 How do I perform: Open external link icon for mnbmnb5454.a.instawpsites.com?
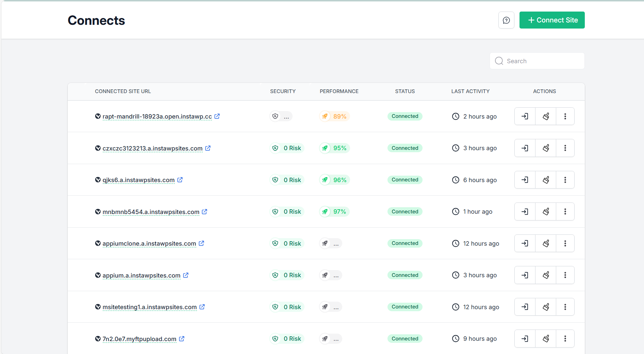204,212
